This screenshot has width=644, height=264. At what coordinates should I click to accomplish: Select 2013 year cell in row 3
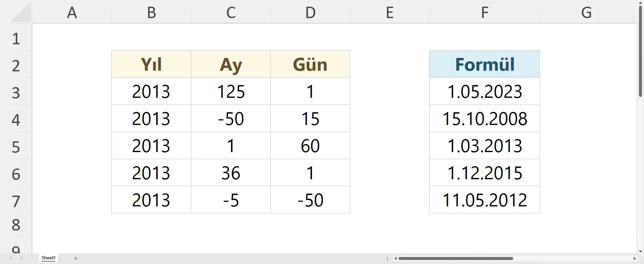coord(151,91)
